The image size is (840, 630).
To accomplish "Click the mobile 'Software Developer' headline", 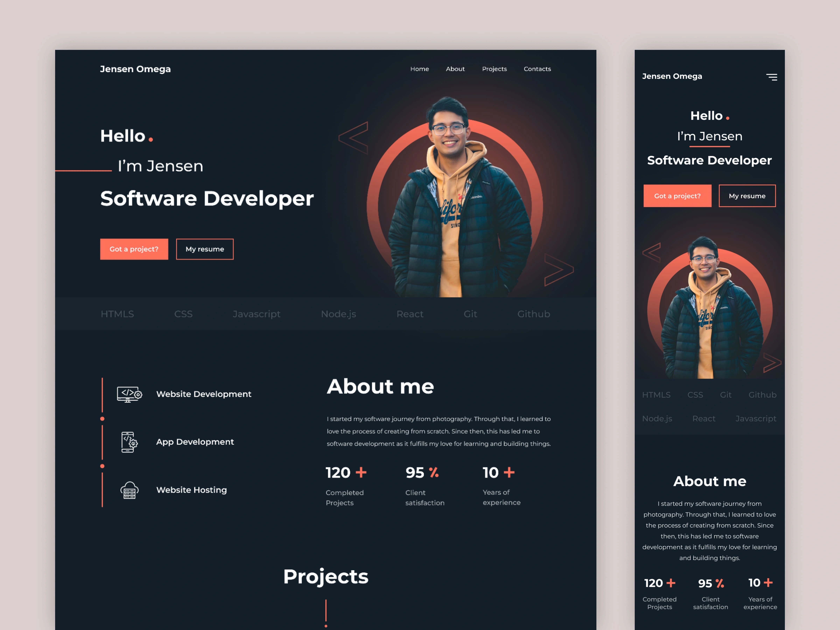I will (x=709, y=160).
